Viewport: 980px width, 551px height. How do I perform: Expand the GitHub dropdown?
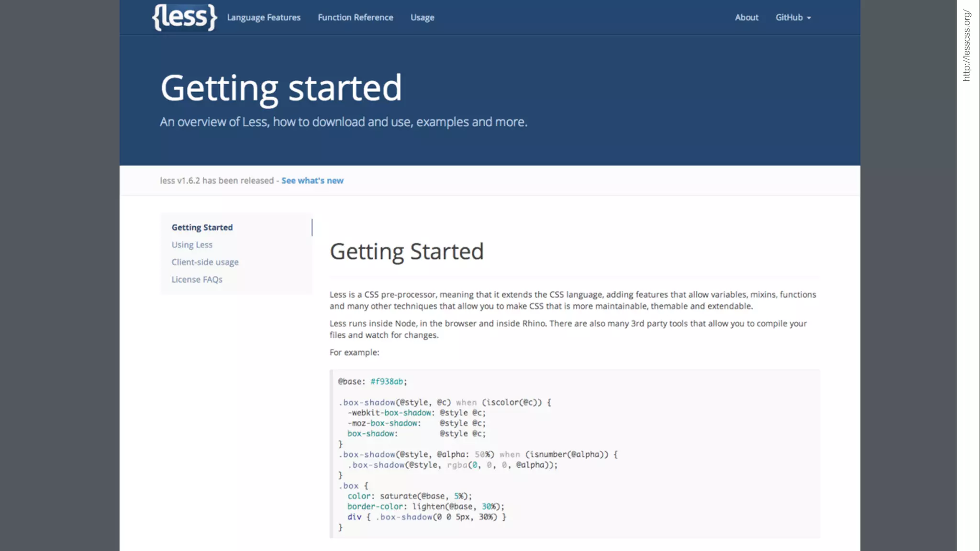point(789,18)
